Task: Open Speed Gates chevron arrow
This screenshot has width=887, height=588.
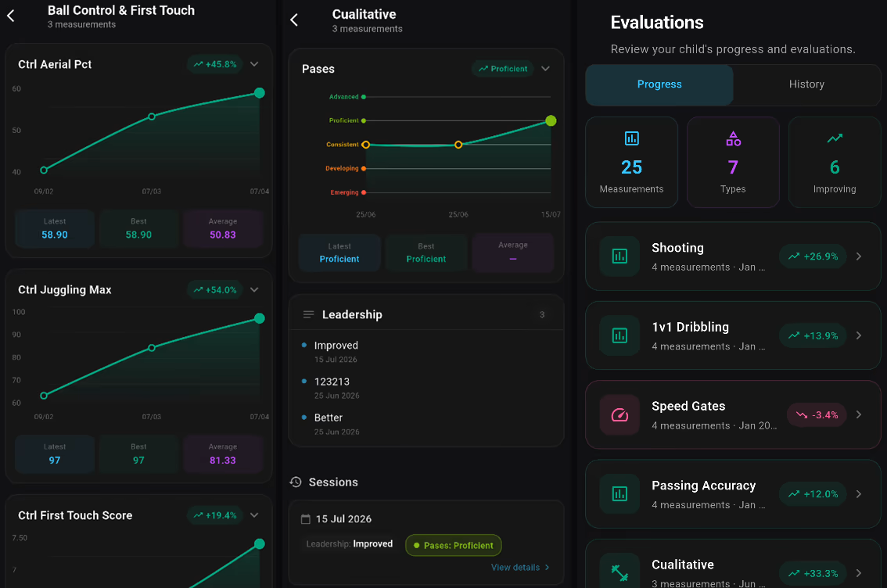Action: pos(859,414)
